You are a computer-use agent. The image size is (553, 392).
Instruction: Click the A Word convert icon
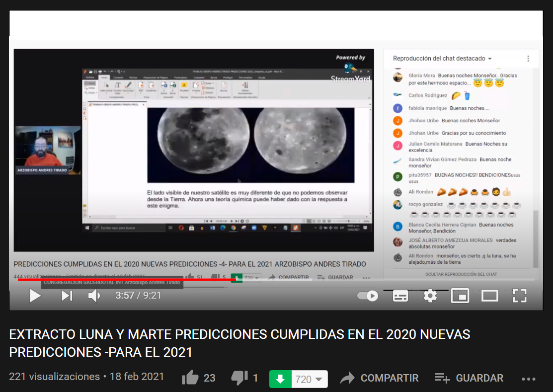[164, 87]
